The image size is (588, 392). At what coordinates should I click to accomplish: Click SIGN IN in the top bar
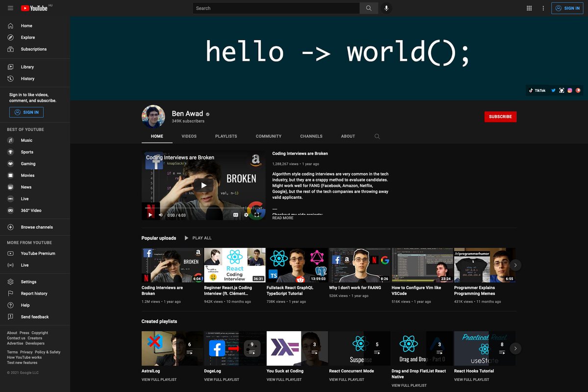point(567,8)
